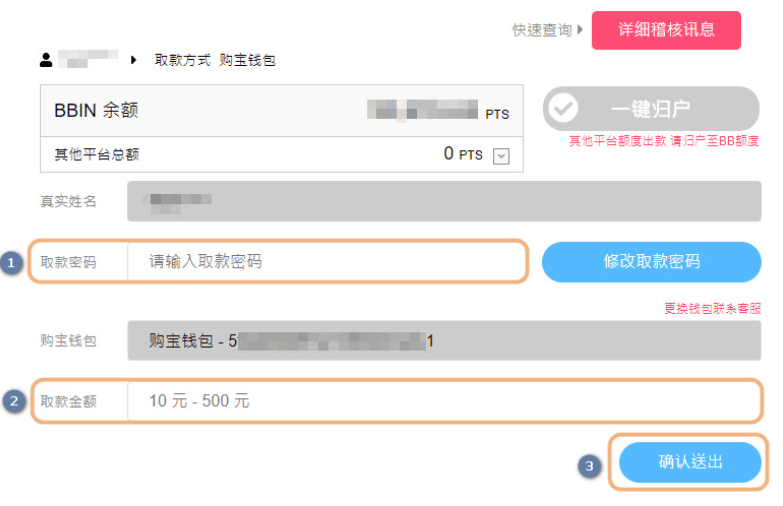783x506 pixels.
Task: Click the checkmark icon on 一键归户
Action: coord(564,108)
